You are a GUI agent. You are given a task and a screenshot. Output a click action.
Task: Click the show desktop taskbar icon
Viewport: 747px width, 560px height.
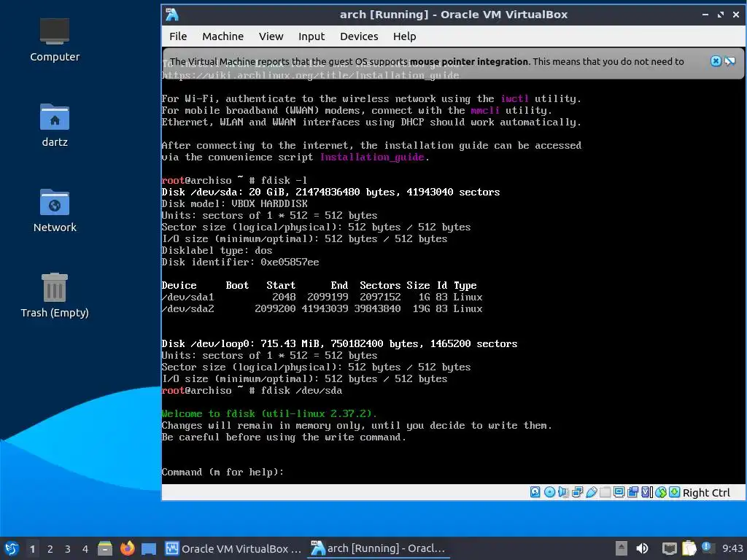149,549
